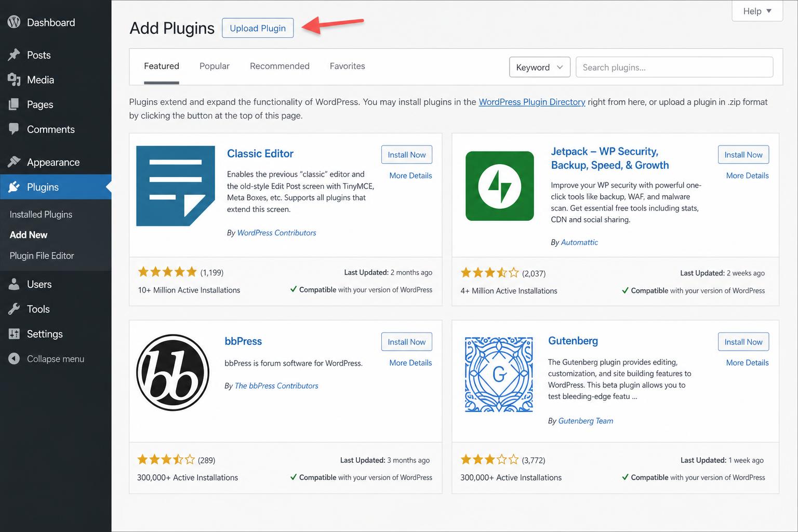Open the Automattic author link
Image resolution: width=798 pixels, height=532 pixels.
pos(579,242)
